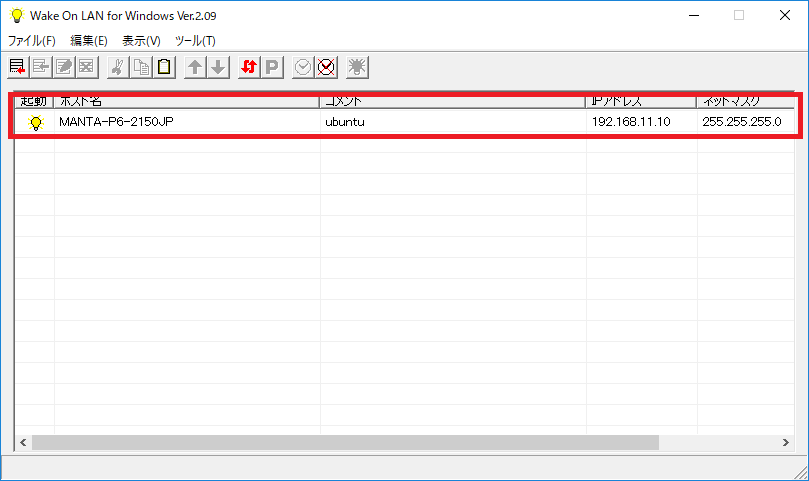
Task: Click the netmask value 255.255.255.0
Action: 742,122
